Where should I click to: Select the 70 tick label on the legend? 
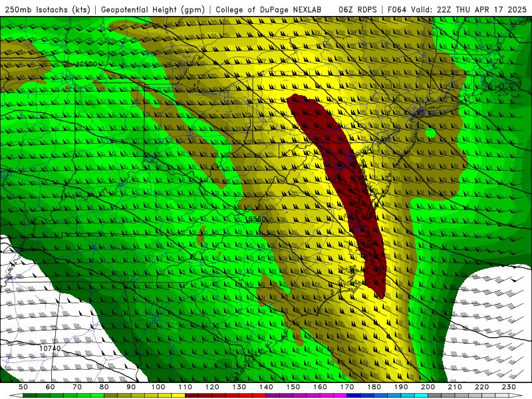click(x=77, y=387)
